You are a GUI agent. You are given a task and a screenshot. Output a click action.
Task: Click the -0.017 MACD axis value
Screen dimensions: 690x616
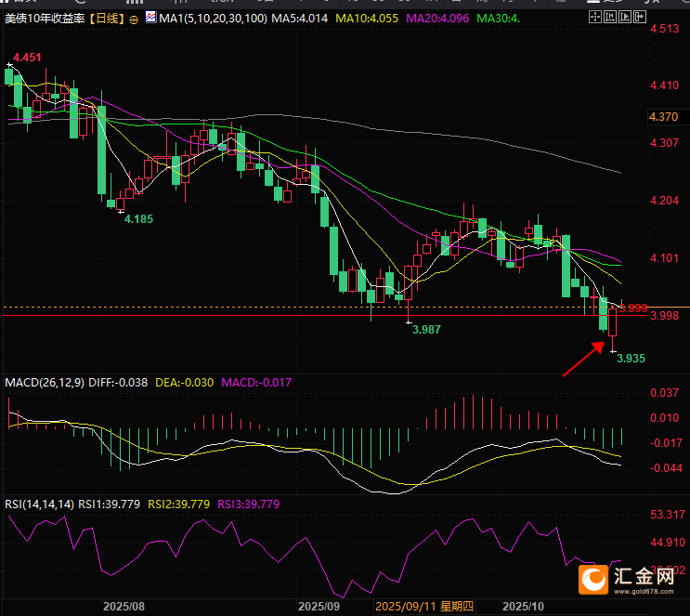point(665,442)
